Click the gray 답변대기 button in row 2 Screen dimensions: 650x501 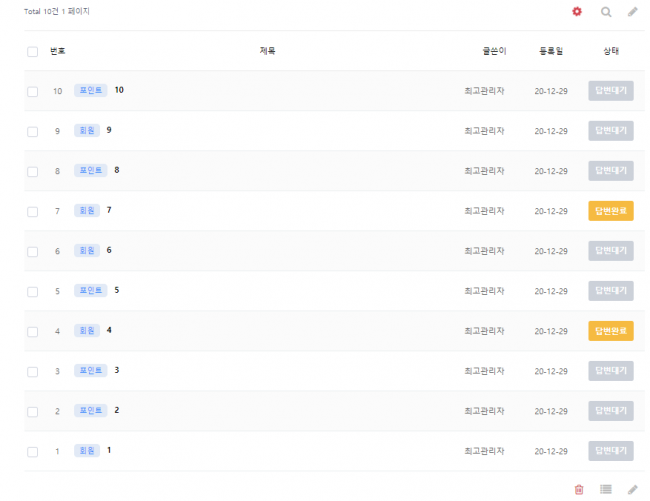coord(611,411)
